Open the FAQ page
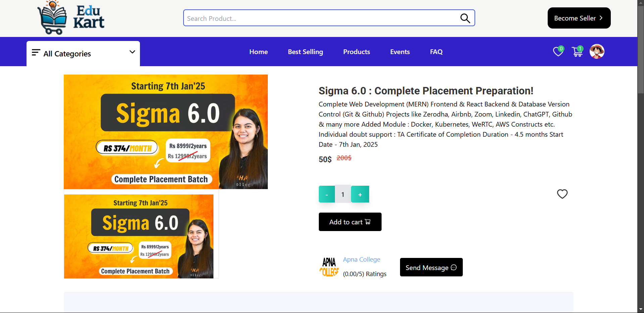 click(436, 52)
